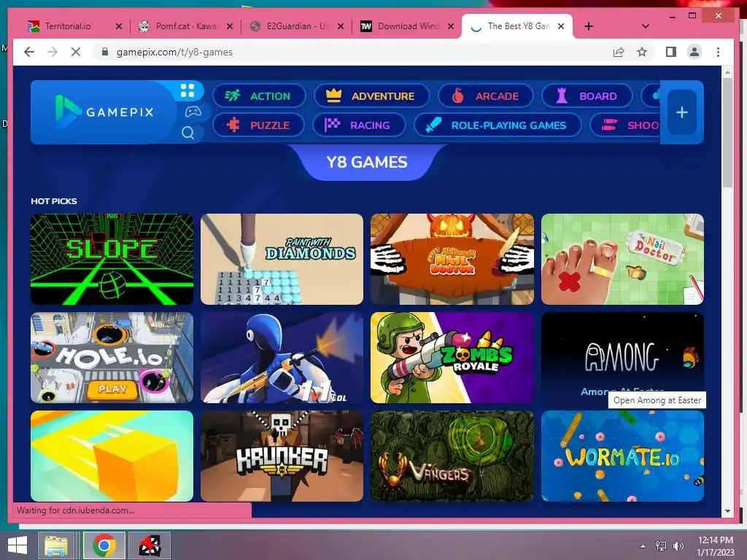Expand the tab search dropdown
The width and height of the screenshot is (747, 560).
tap(646, 26)
